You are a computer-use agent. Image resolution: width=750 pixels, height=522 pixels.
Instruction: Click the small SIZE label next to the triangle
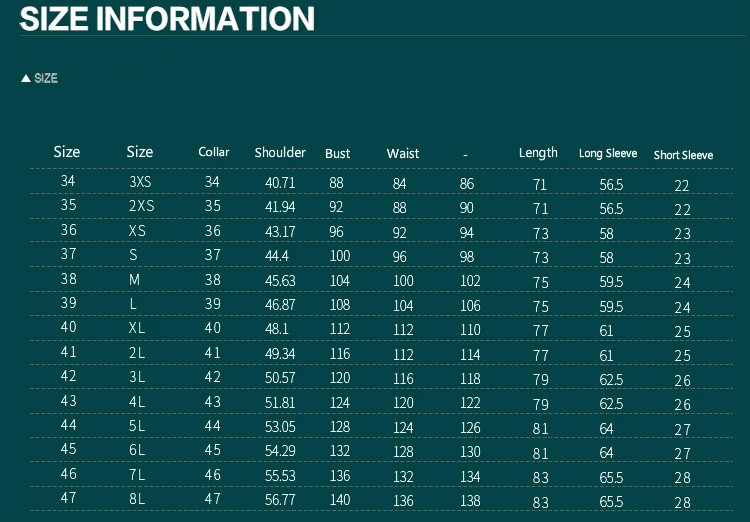tap(46, 78)
